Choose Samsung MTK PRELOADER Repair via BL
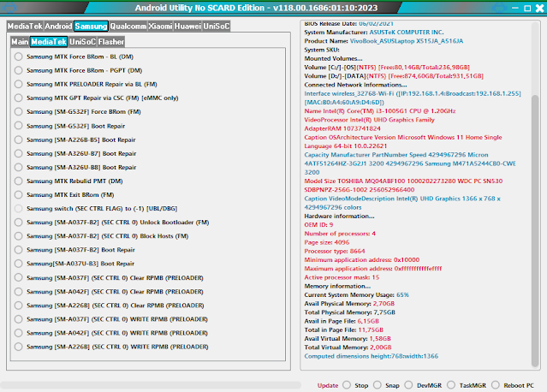Image resolution: width=547 pixels, height=392 pixels. pyautogui.click(x=19, y=84)
